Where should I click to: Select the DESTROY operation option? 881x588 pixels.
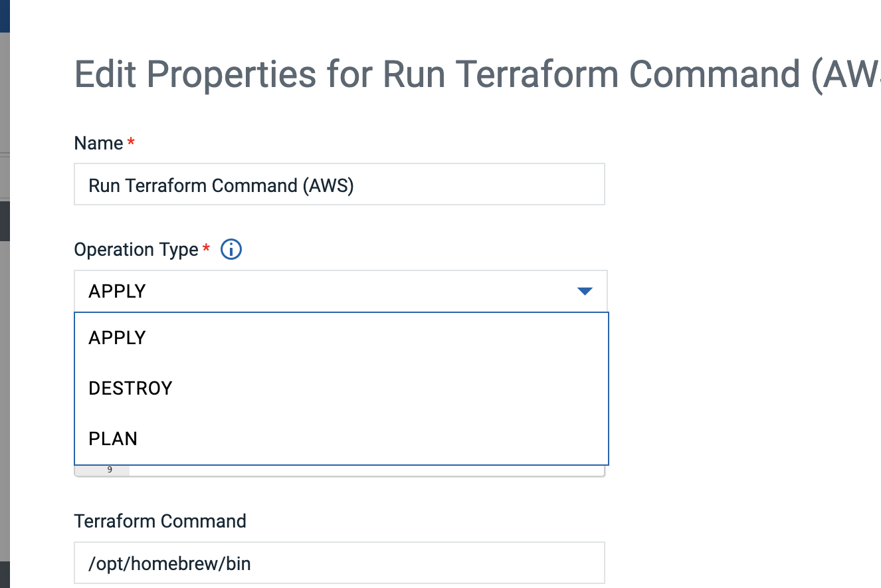click(130, 388)
